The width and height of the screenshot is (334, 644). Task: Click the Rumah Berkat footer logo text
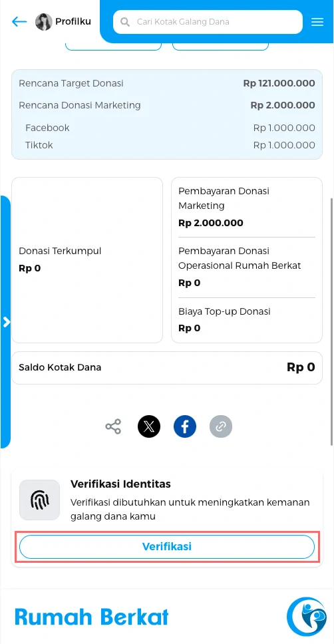point(92,617)
